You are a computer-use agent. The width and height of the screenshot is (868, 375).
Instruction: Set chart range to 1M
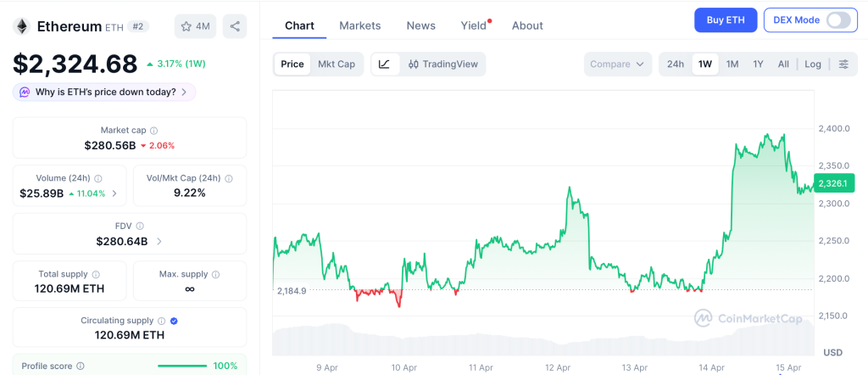pos(732,64)
